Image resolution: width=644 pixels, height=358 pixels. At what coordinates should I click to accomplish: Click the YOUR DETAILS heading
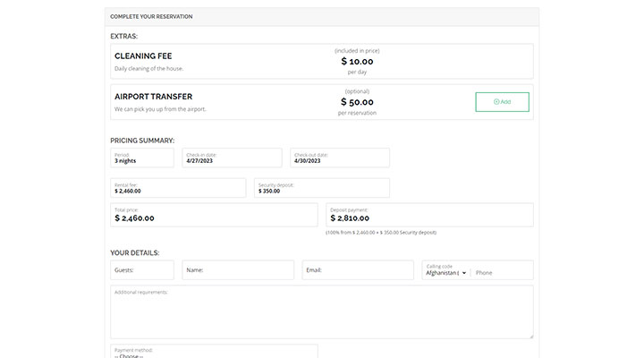pos(135,252)
